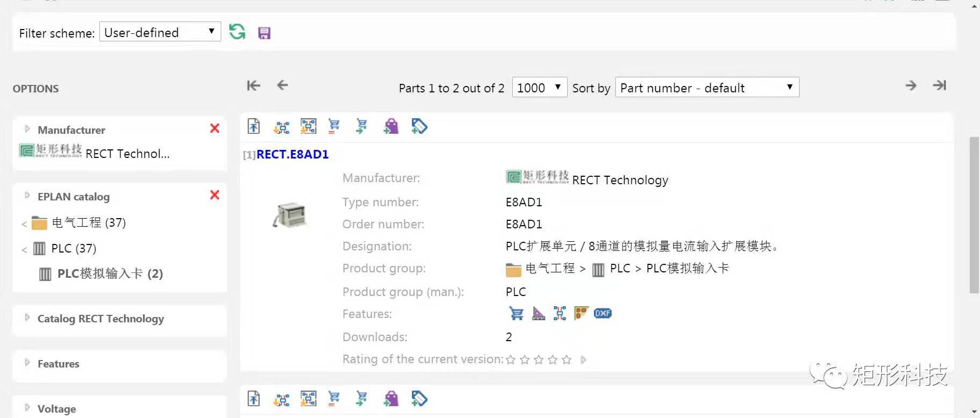Click the macro feature icon in Features row

click(560, 313)
